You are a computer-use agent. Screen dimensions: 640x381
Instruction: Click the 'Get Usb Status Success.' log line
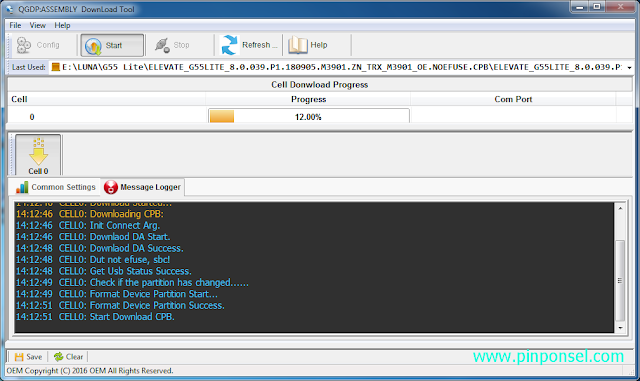104,271
